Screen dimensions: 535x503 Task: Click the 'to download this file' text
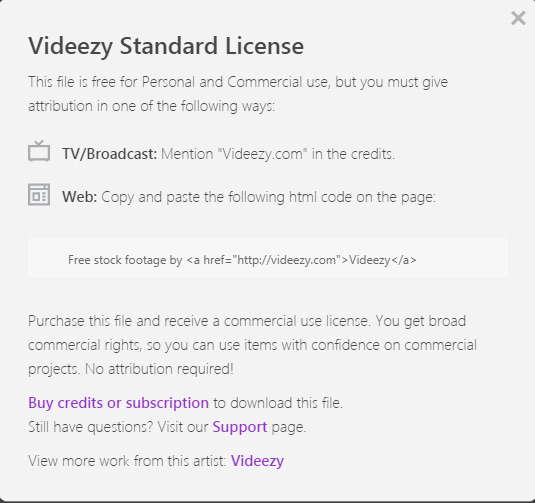point(278,403)
